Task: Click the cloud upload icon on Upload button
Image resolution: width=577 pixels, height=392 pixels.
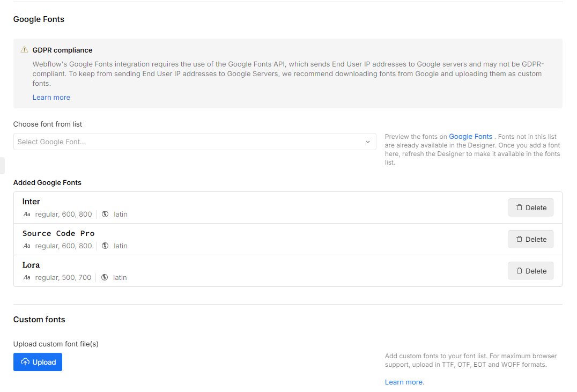Action: (25, 362)
